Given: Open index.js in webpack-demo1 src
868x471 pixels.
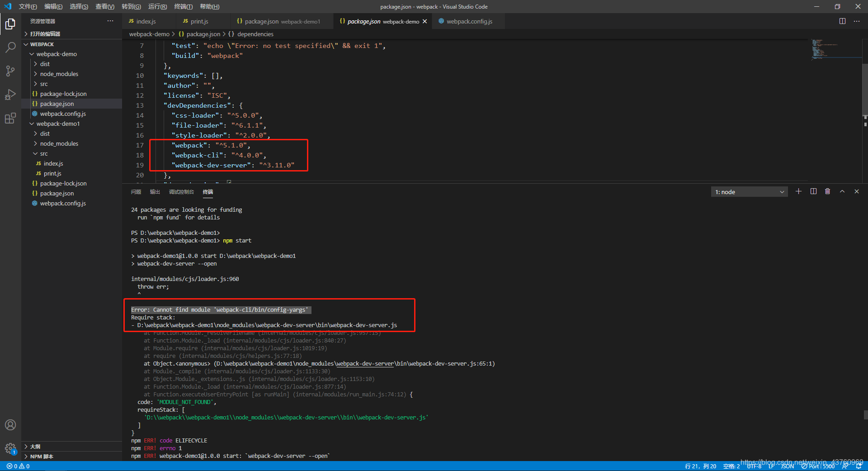Looking at the screenshot, I should 72,163.
